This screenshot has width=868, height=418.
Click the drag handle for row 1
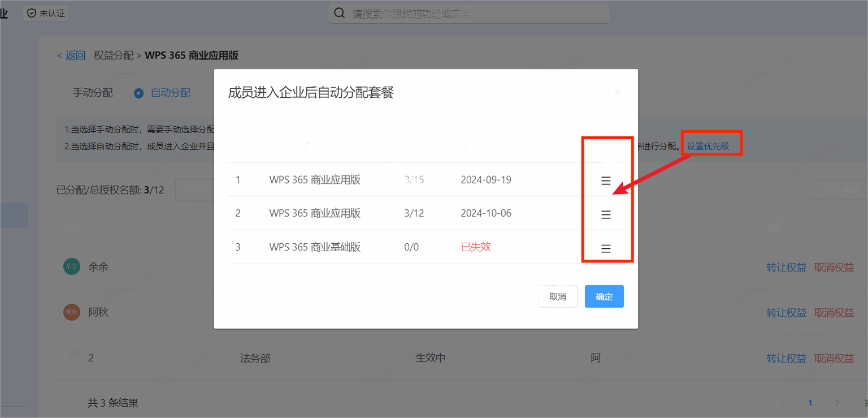tap(606, 181)
